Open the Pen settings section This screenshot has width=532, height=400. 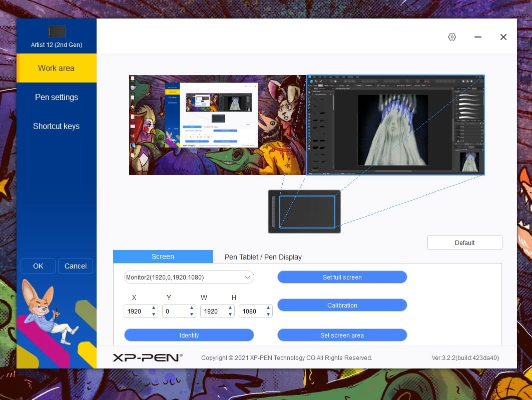pos(57,97)
